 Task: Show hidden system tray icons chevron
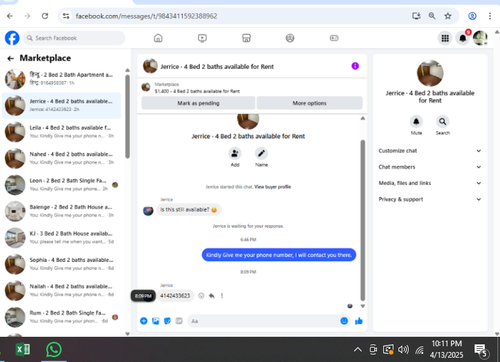tap(358, 350)
